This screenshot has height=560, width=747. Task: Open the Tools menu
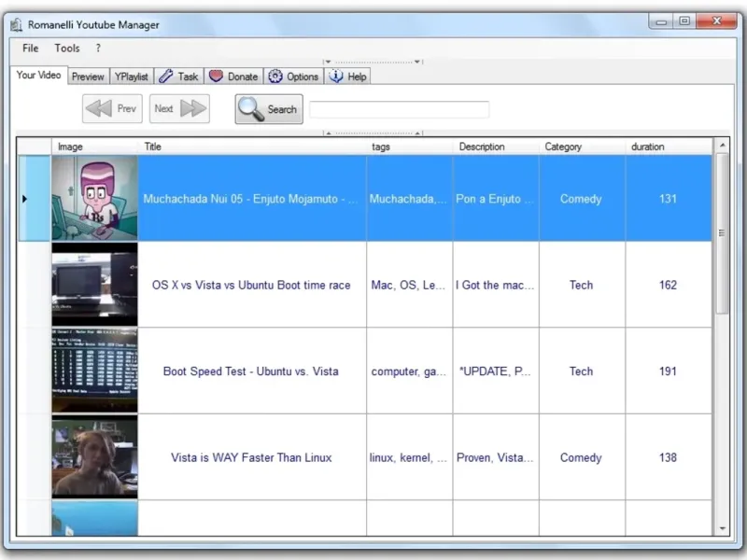click(x=66, y=49)
